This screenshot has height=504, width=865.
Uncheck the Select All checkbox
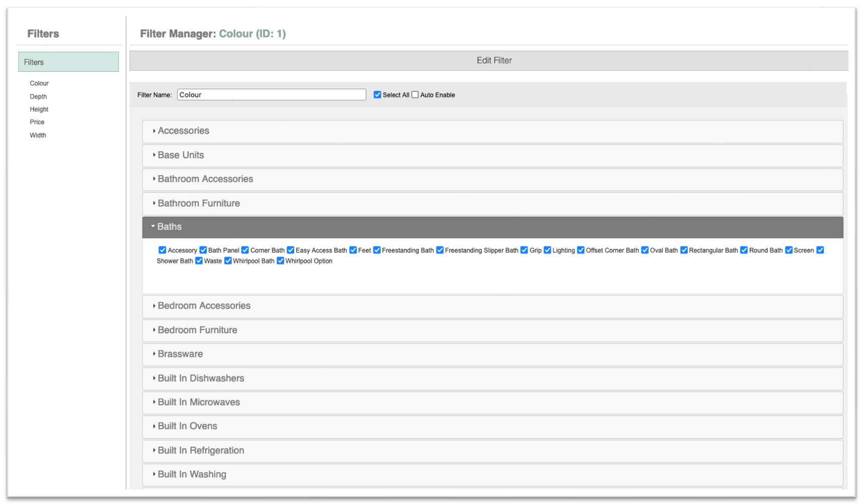coord(378,94)
